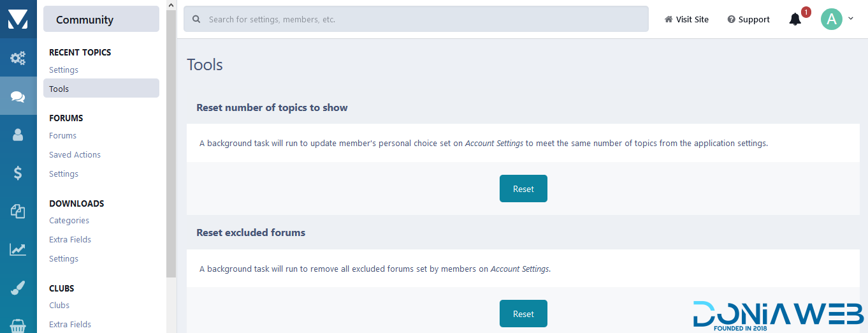The width and height of the screenshot is (868, 333).
Task: Click the green 'A' user avatar
Action: point(831,19)
